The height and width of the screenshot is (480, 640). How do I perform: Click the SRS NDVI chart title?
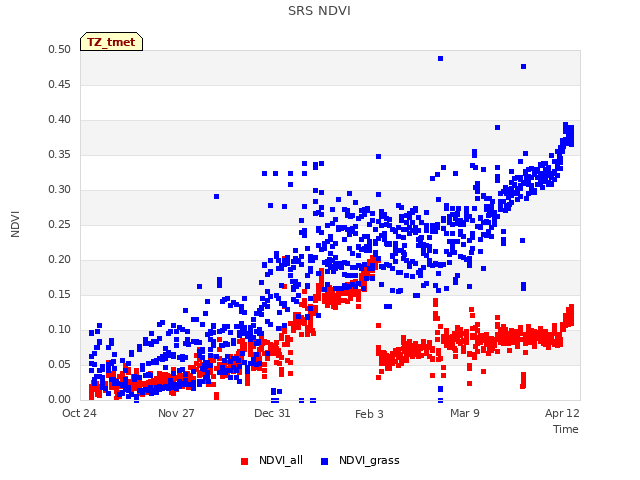pyautogui.click(x=319, y=11)
